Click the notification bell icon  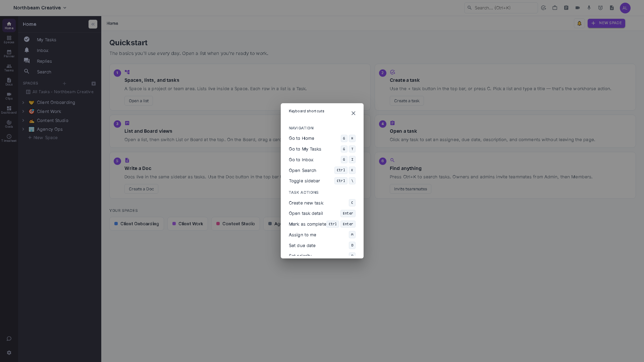pyautogui.click(x=579, y=23)
